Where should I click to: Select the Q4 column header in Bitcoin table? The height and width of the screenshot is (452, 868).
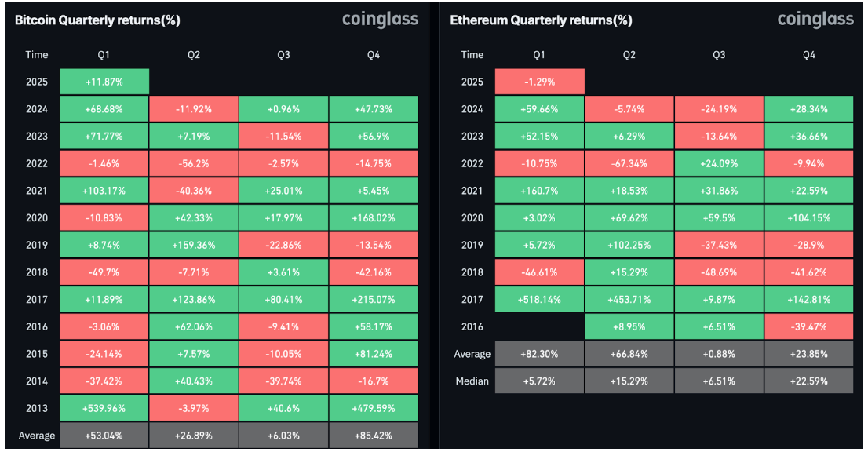374,55
